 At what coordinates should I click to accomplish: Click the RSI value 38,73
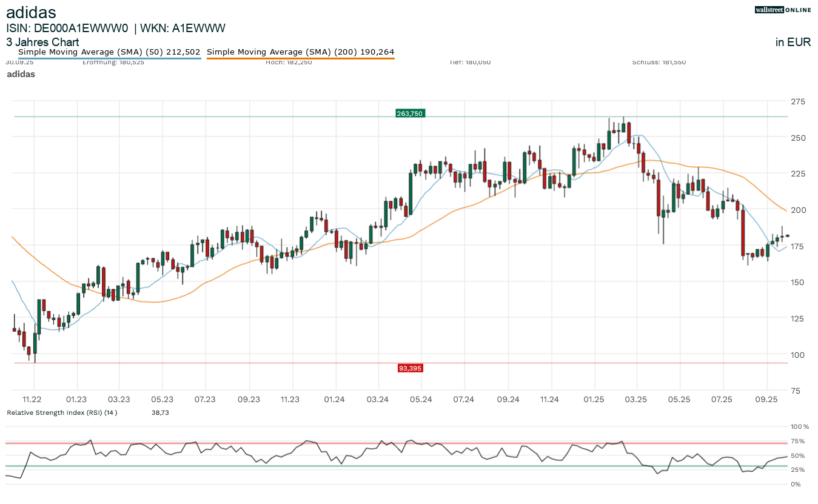coord(159,412)
